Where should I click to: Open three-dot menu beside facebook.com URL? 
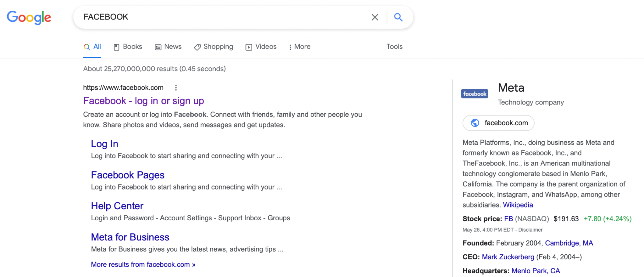(x=176, y=88)
